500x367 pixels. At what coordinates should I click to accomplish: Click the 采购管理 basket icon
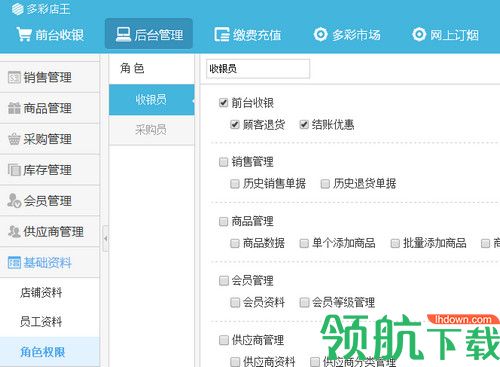coord(14,139)
